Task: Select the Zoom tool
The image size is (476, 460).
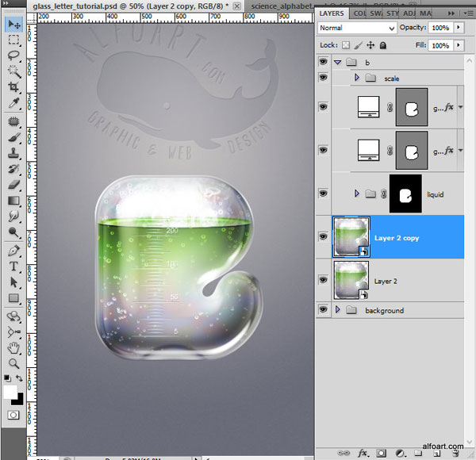Action: 13,363
